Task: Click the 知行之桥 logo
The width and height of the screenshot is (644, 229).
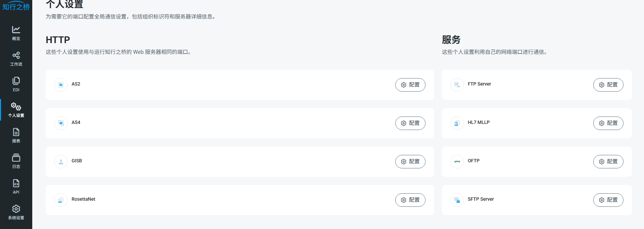Action: pos(16,6)
